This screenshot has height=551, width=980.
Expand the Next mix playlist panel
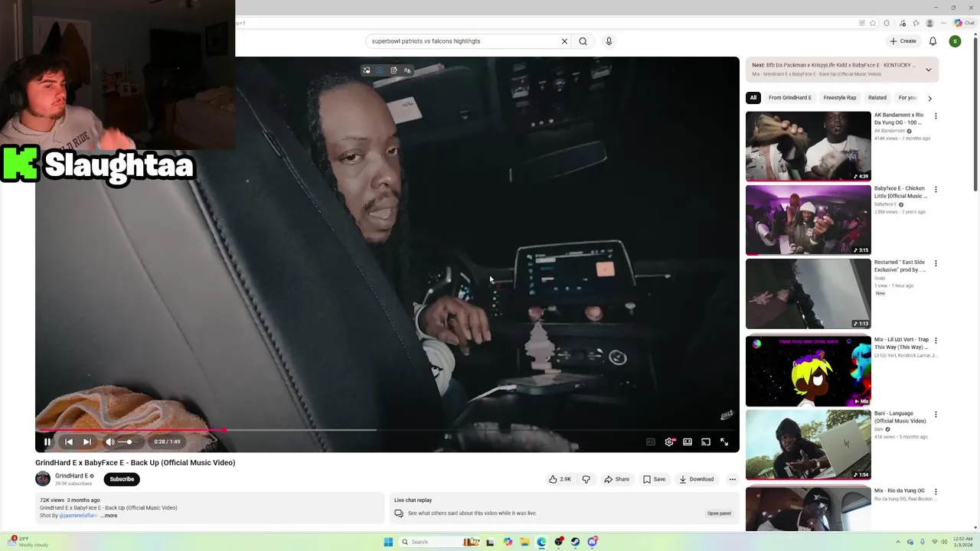928,70
